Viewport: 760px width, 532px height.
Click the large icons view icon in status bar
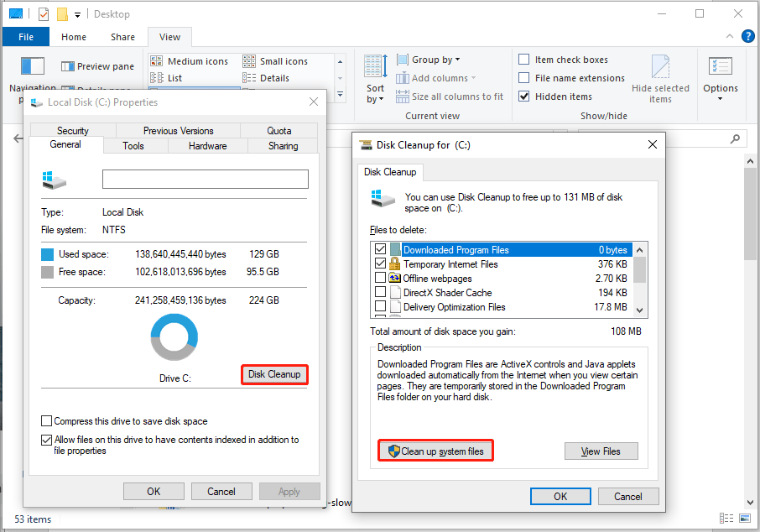[x=745, y=519]
